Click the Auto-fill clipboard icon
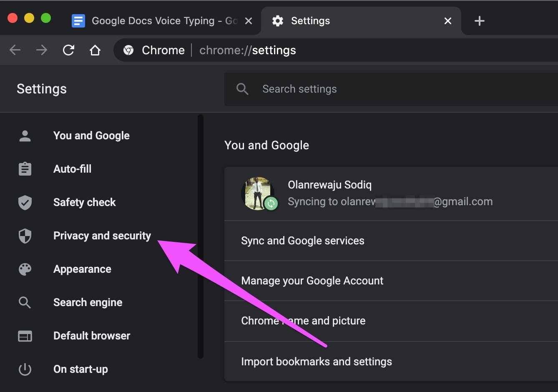Viewport: 558px width, 392px height. [x=25, y=169]
